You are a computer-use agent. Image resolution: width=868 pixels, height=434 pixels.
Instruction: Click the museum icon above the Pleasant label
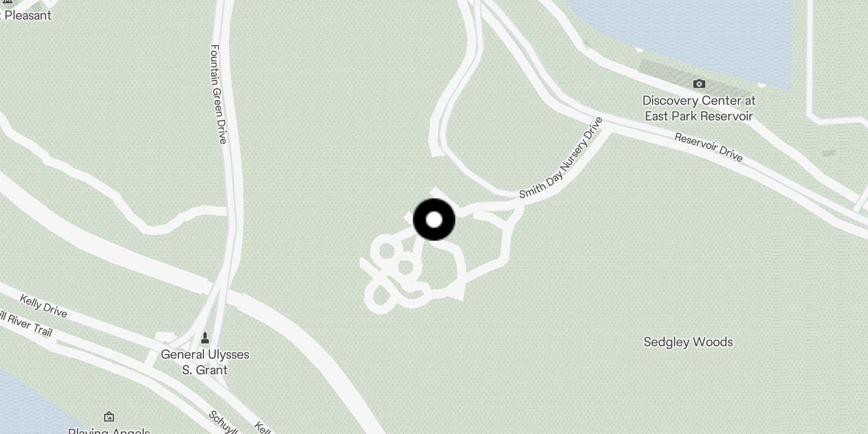point(7,2)
